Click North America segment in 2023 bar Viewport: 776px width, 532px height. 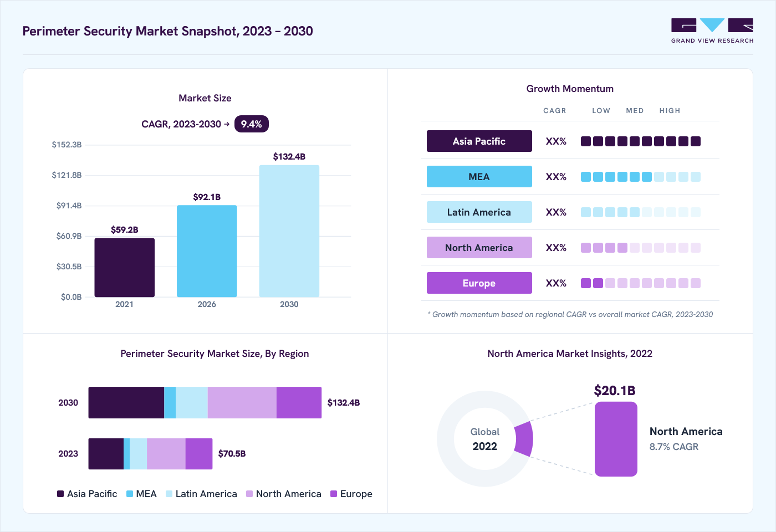(166, 454)
